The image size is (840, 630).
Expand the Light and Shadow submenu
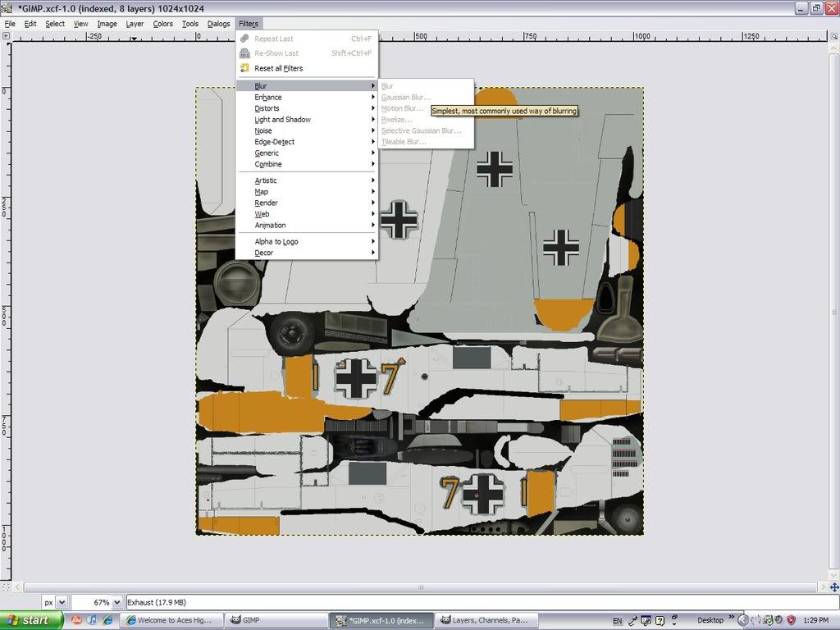click(307, 120)
